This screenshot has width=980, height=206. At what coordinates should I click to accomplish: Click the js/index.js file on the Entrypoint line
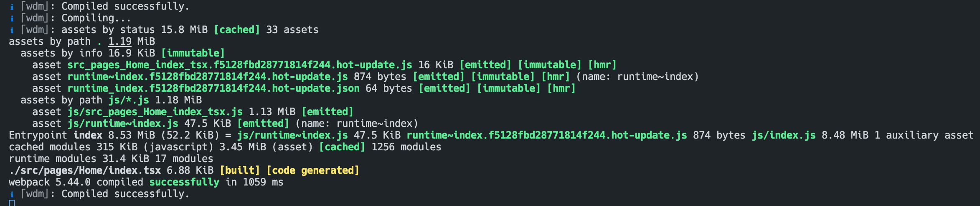point(784,135)
